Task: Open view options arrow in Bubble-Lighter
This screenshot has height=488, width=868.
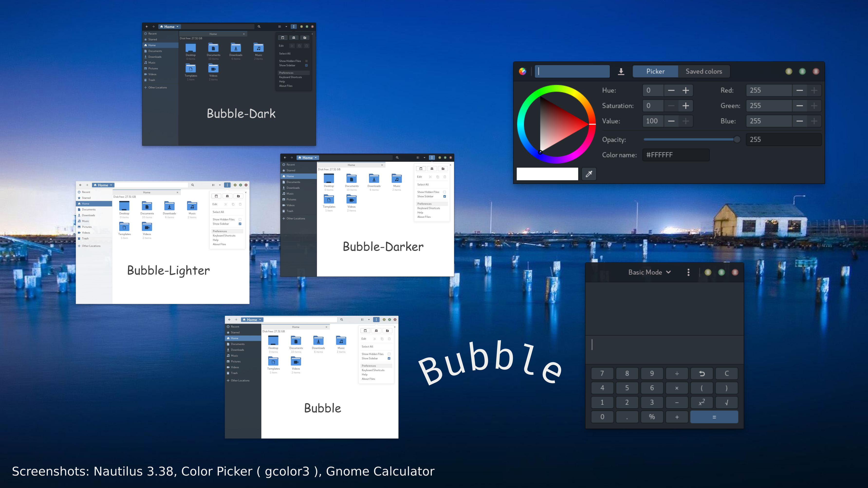Action: [220, 185]
